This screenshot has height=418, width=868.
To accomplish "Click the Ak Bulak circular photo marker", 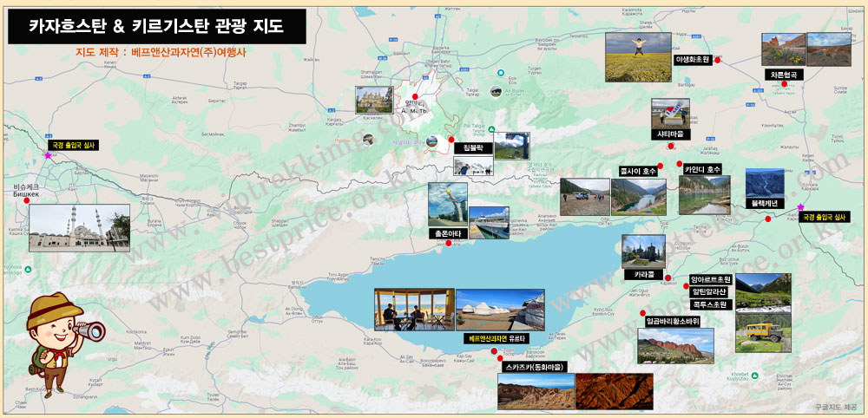I will (x=496, y=91).
